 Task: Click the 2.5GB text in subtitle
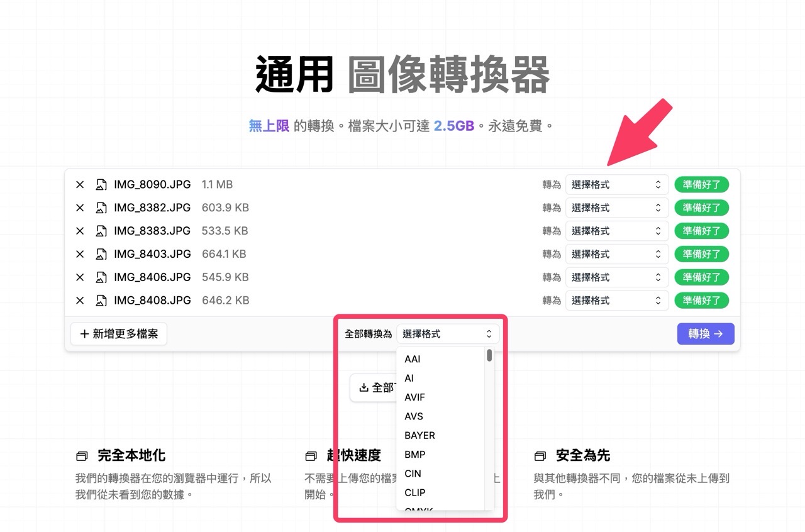click(x=454, y=126)
